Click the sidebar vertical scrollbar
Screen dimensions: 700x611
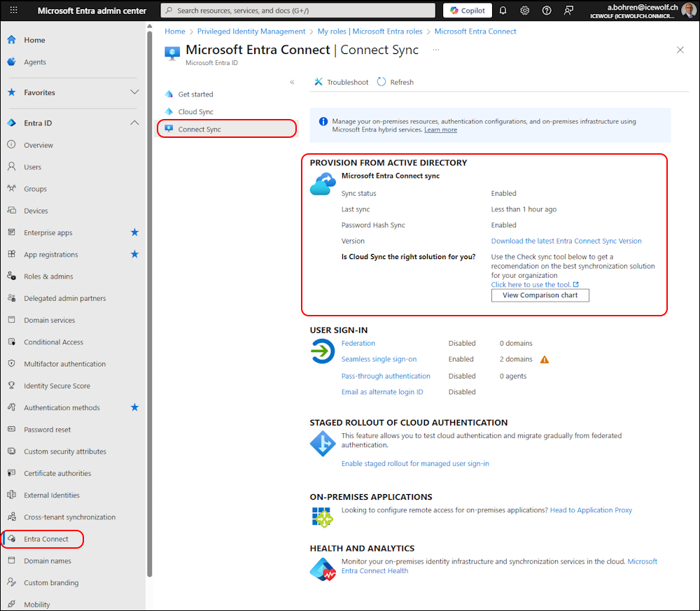[150, 304]
